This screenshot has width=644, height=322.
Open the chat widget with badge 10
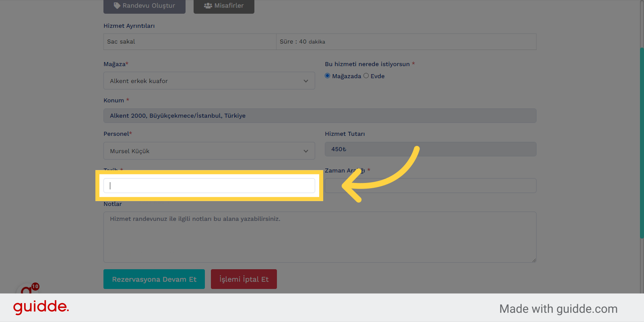(x=27, y=288)
